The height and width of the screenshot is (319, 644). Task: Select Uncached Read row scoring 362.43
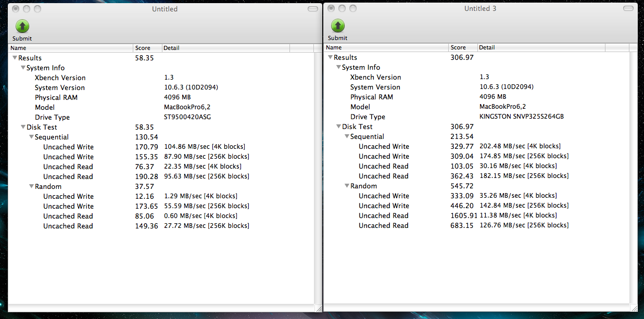point(477,176)
